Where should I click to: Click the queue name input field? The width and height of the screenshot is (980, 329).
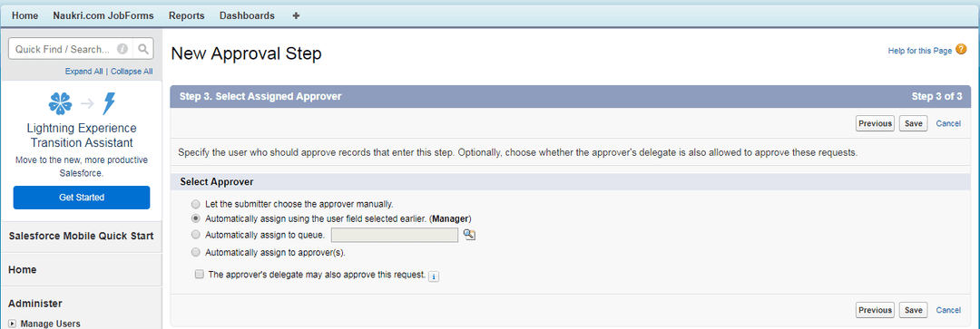395,235
